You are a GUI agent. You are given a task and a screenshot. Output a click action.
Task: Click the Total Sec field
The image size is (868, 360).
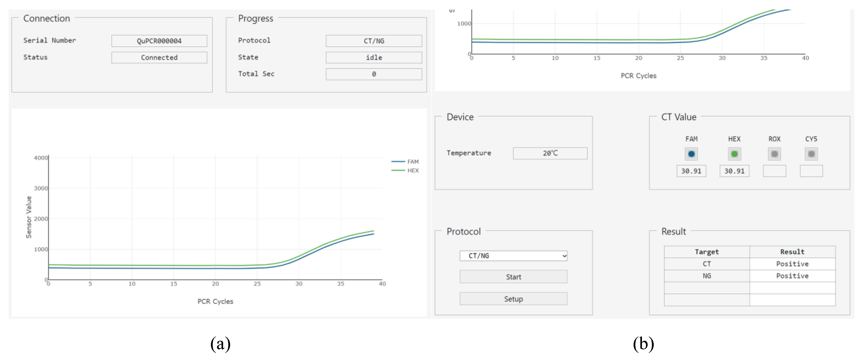(374, 74)
